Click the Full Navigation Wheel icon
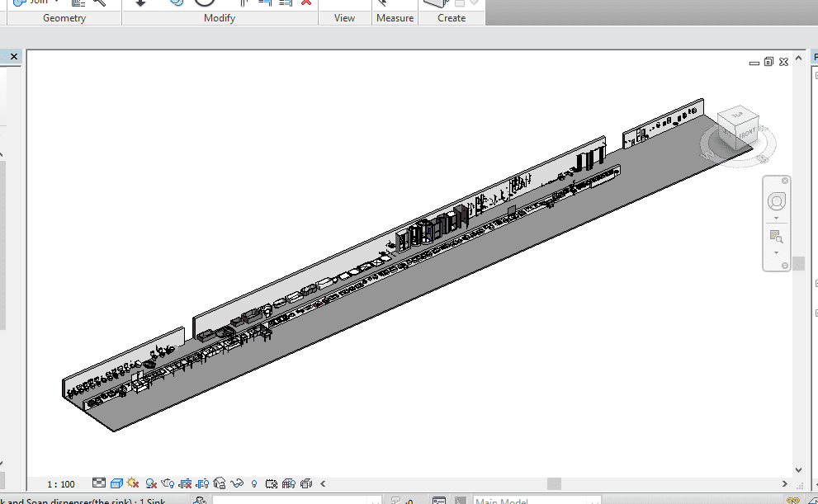This screenshot has height=504, width=818. 777,201
